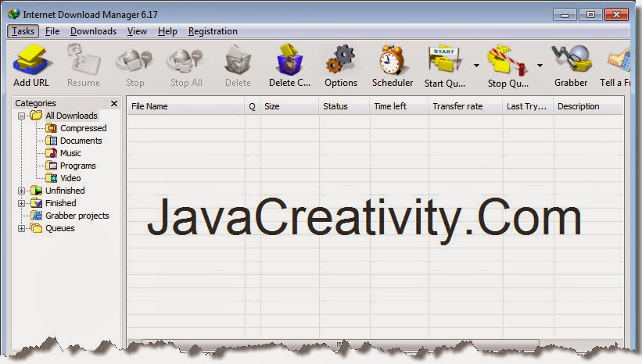The width and height of the screenshot is (642, 364).
Task: Sort by Status column header
Action: point(344,106)
